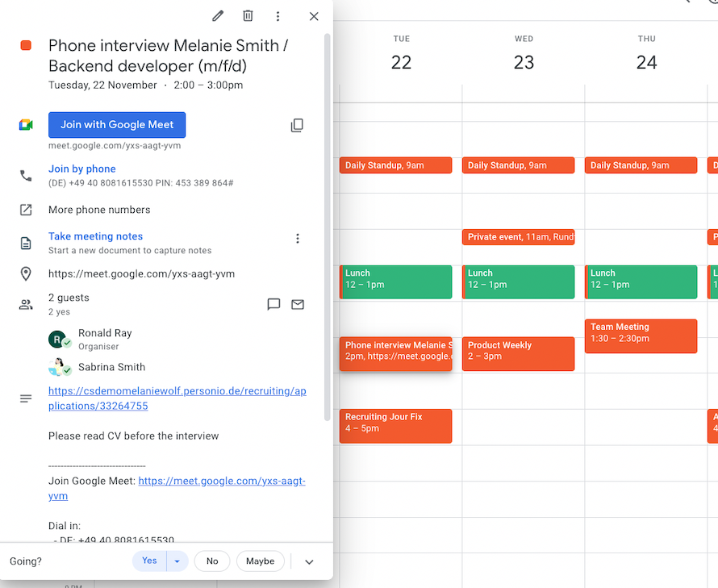Respond No to the invitation
Viewport: 718px width, 588px height.
(x=212, y=561)
